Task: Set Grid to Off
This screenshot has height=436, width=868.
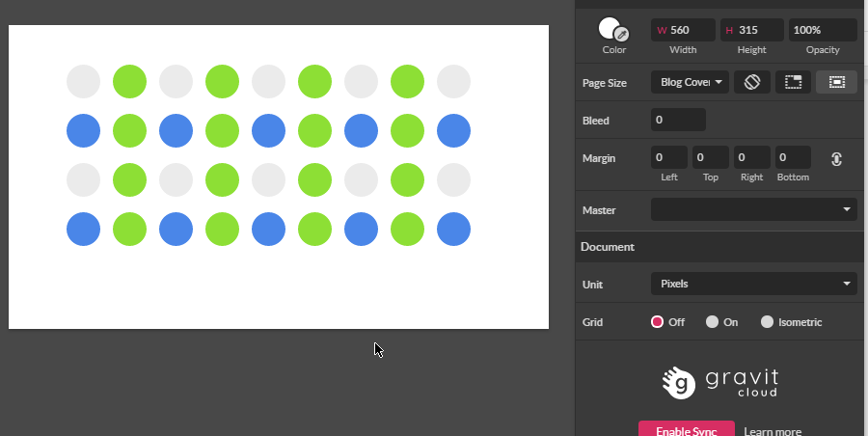Action: coord(657,322)
